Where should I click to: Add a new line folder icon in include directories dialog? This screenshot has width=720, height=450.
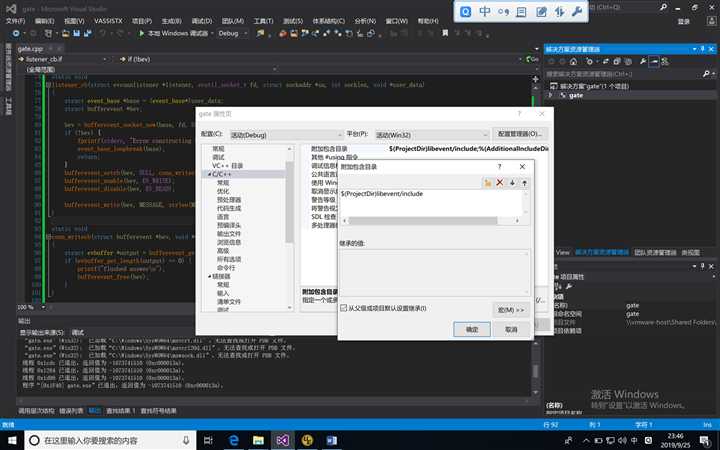coord(488,183)
